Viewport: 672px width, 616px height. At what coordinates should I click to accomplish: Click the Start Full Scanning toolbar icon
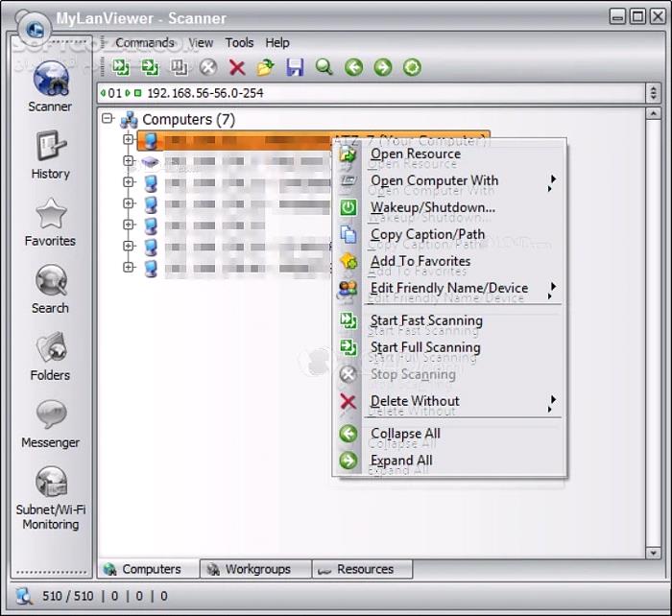pos(150,67)
